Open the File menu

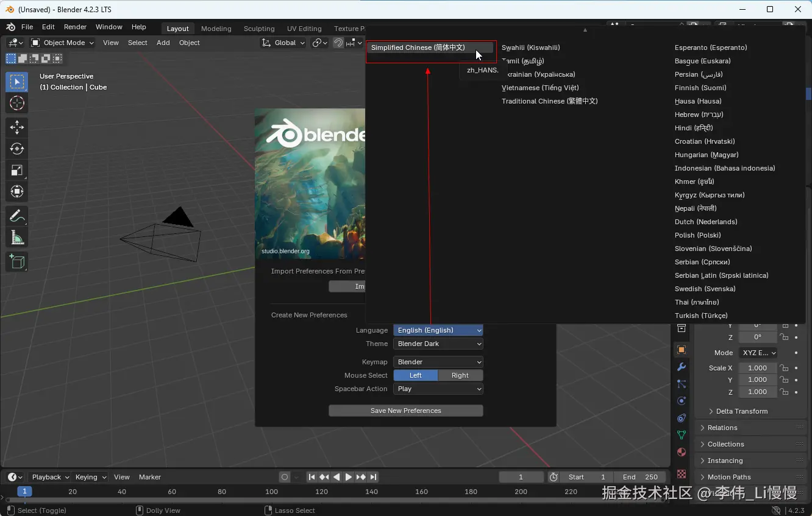[27, 27]
